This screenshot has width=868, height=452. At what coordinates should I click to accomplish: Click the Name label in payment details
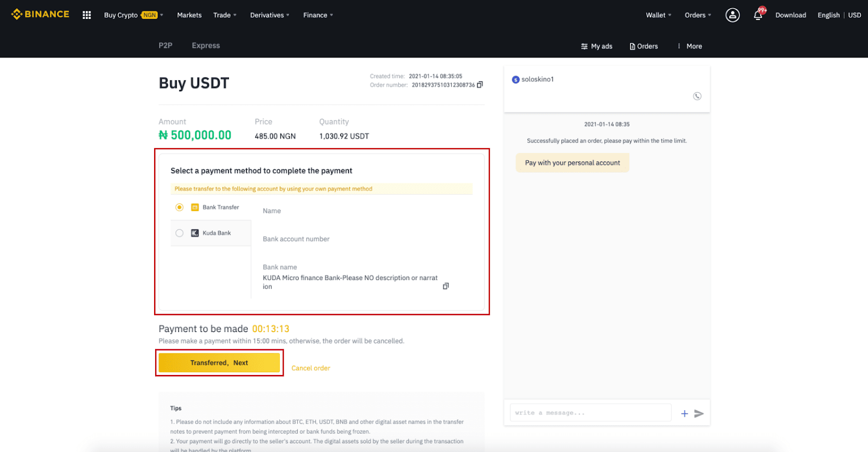point(272,211)
